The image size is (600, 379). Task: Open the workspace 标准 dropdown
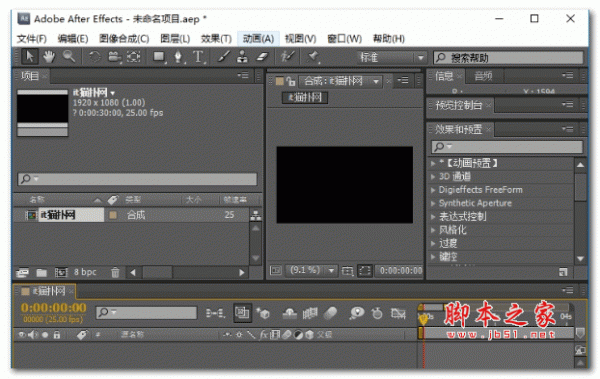[392, 57]
